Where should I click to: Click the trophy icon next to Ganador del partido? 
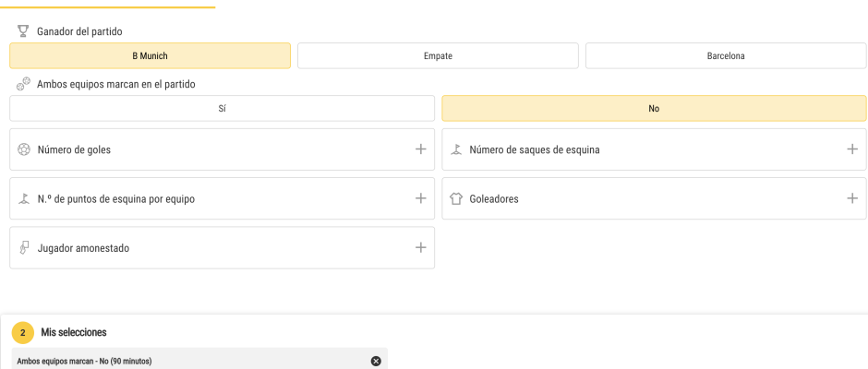point(23,31)
